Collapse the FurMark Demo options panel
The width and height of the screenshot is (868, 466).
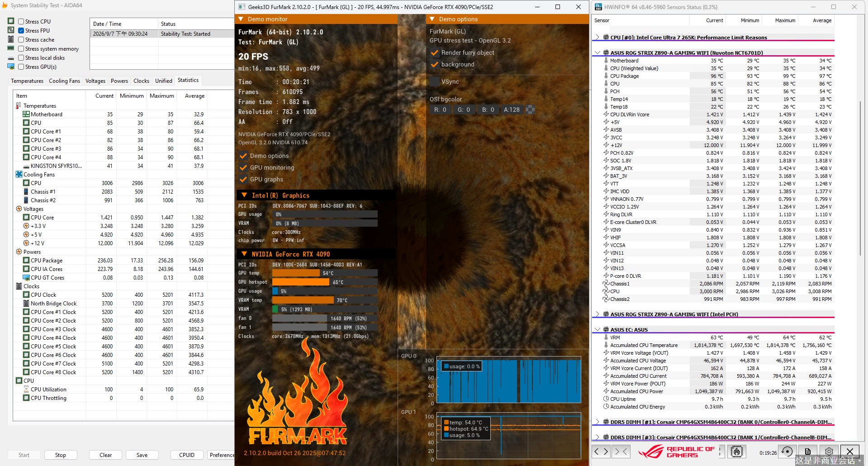click(432, 19)
